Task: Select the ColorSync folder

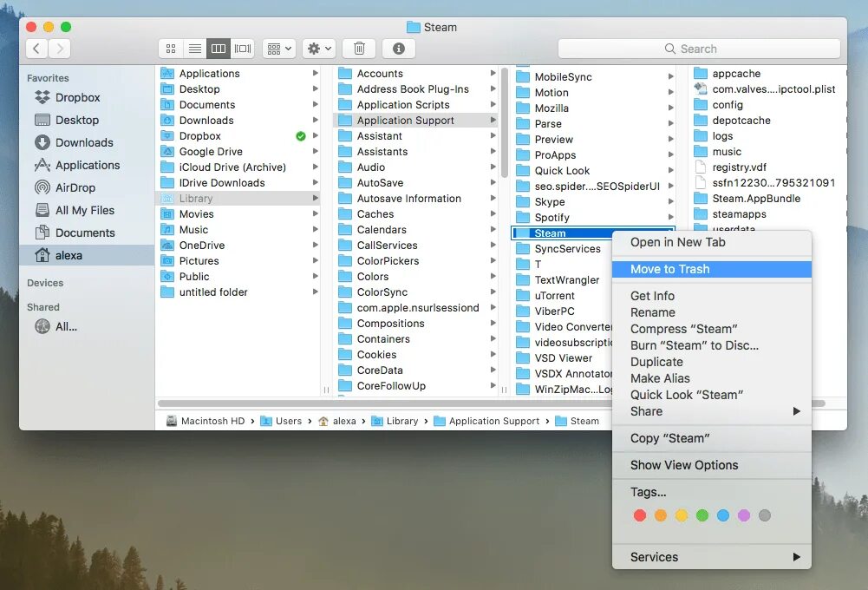Action: pos(416,292)
